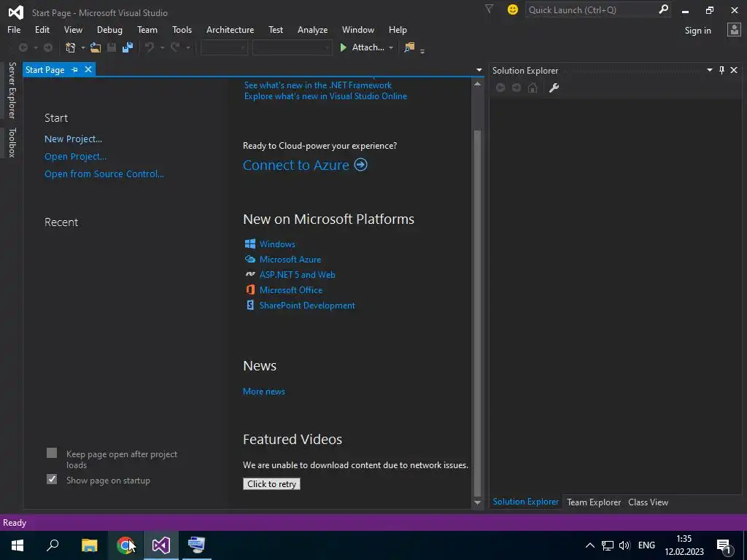Image resolution: width=747 pixels, height=560 pixels.
Task: Click the Click to retry button
Action: (271, 484)
